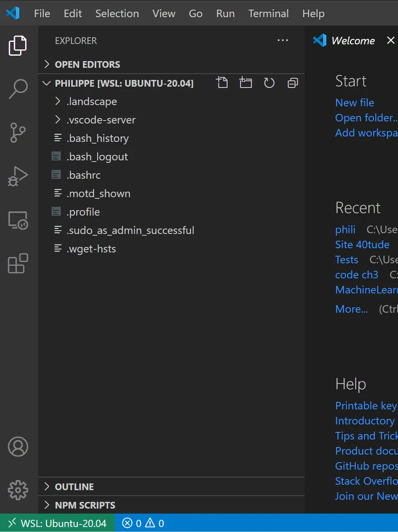Open the Tips and Tricks link
398x532 pixels.
(366, 436)
